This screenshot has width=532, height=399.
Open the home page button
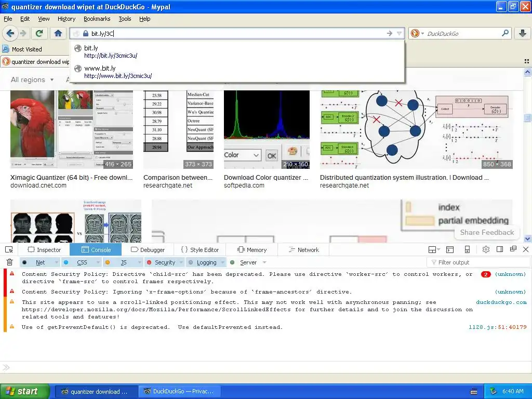(58, 33)
